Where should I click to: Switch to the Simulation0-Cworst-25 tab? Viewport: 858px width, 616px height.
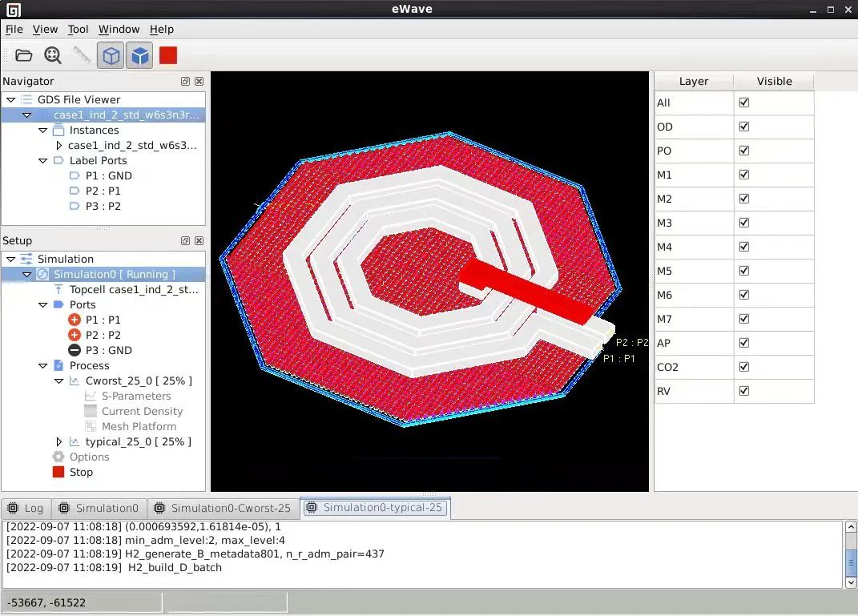click(223, 508)
